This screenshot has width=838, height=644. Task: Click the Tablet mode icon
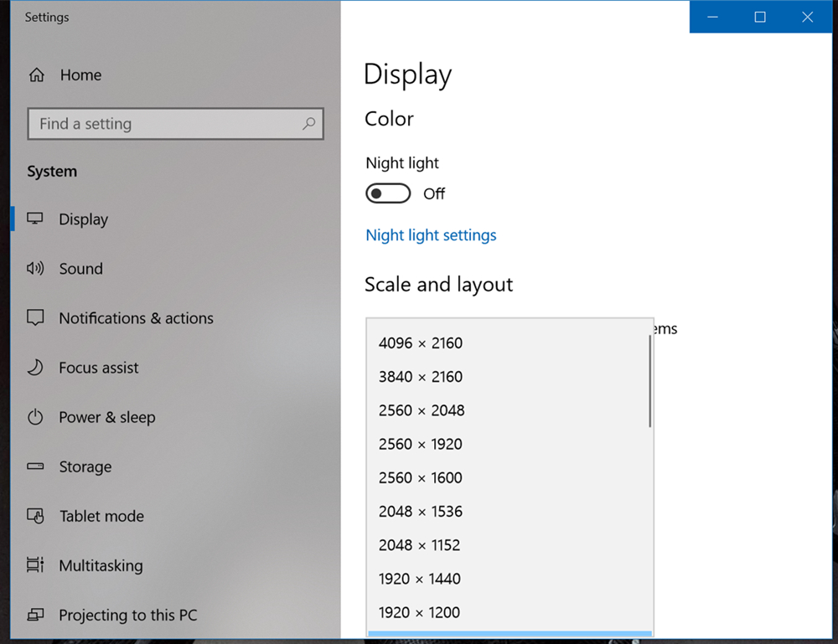[x=35, y=516]
